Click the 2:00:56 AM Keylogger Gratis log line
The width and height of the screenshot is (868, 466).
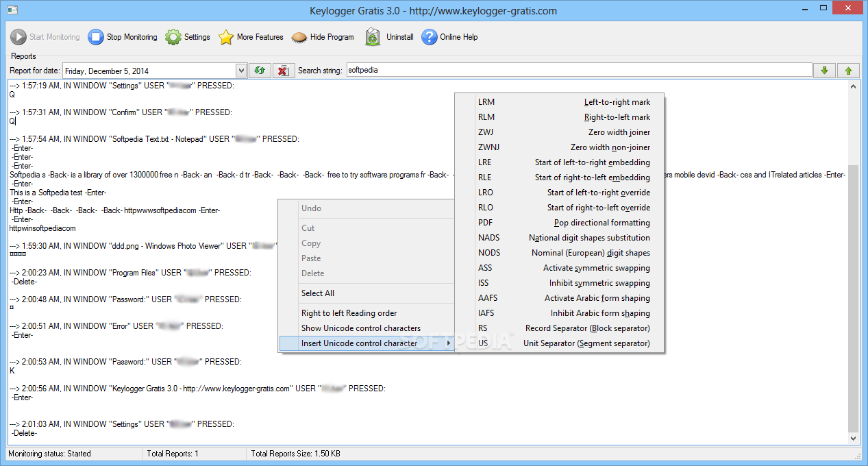(x=197, y=389)
